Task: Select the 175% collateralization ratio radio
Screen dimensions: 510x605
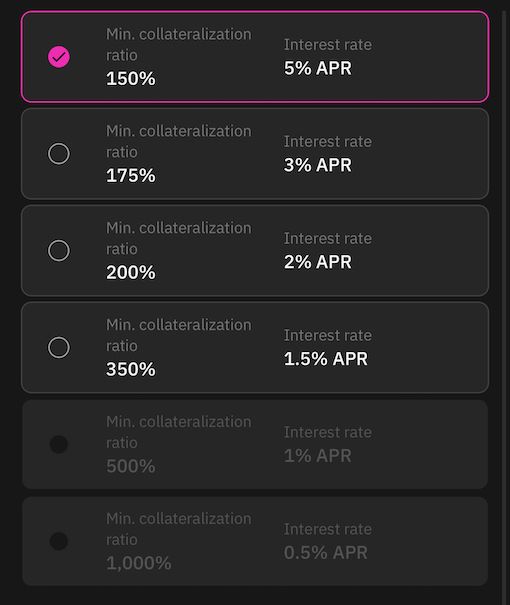Action: [x=59, y=154]
